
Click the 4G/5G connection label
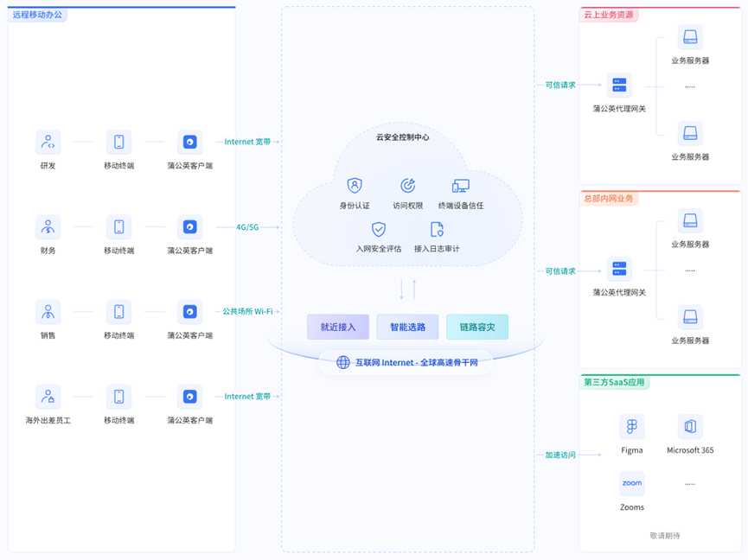tap(247, 227)
